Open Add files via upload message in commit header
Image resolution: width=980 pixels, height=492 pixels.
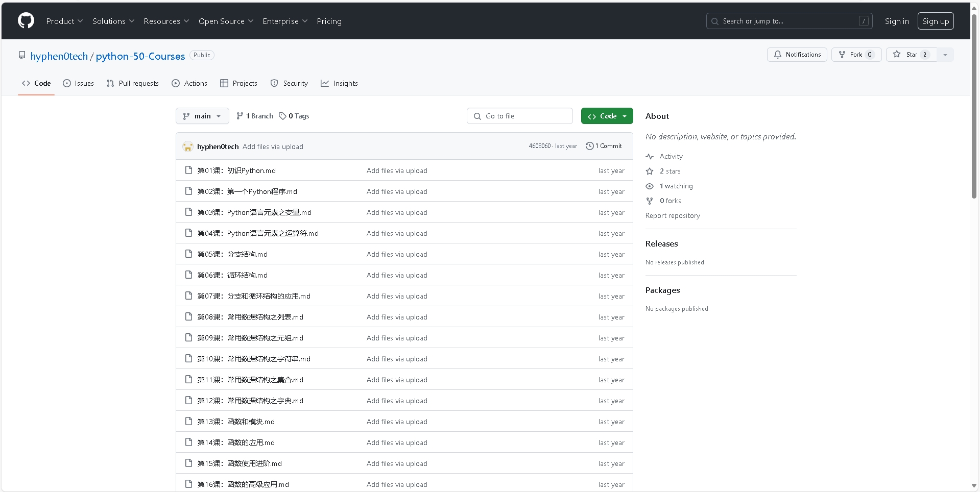pos(273,146)
